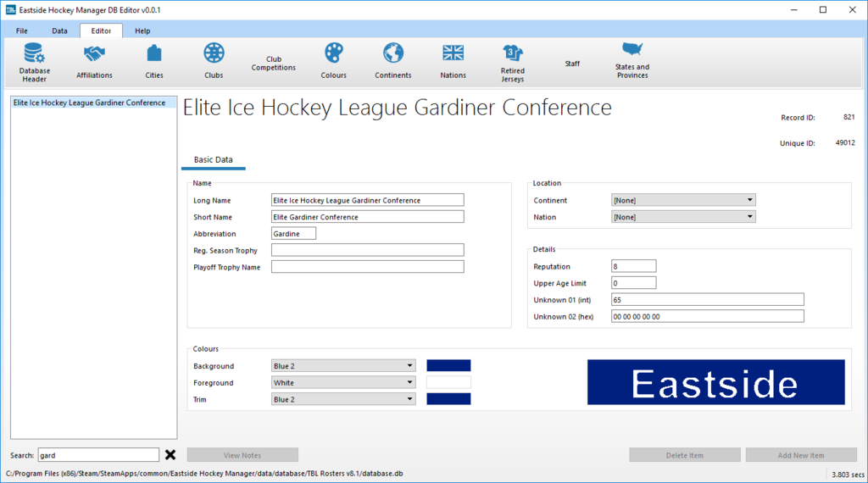Expand the Background colour dropdown
The height and width of the screenshot is (483, 868).
(343, 366)
